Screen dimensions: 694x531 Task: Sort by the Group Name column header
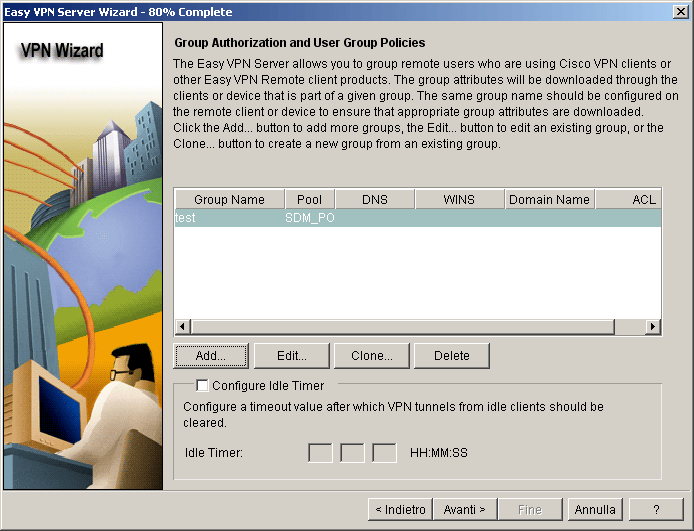tap(229, 200)
